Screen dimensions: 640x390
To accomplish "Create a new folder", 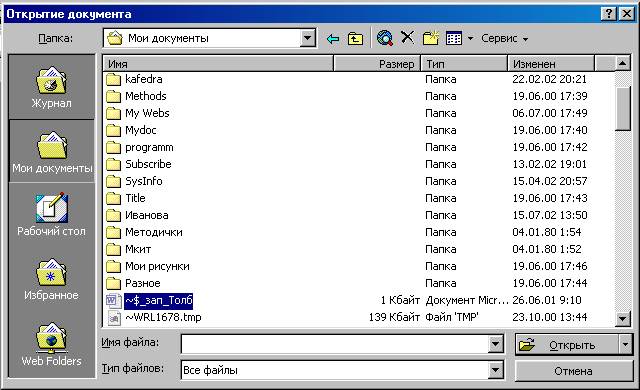I will point(431,38).
